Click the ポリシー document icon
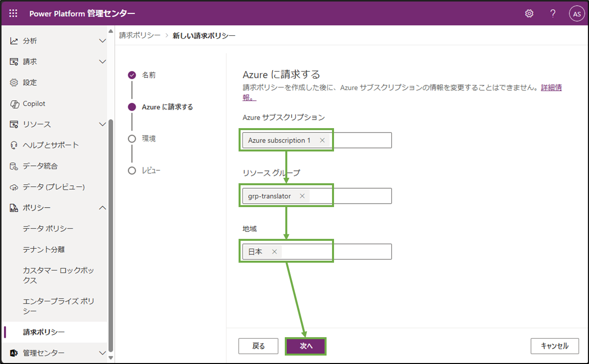This screenshot has height=364, width=589. pyautogui.click(x=14, y=208)
